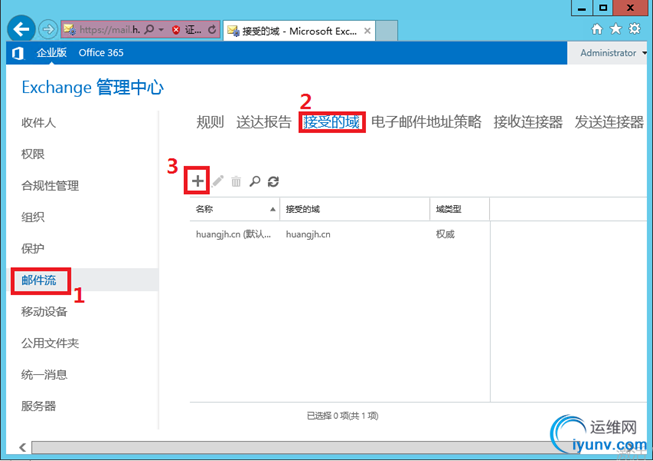Viewport: 653px width, 461px height.
Task: Select 邮件流 in the left navigation
Action: point(39,280)
